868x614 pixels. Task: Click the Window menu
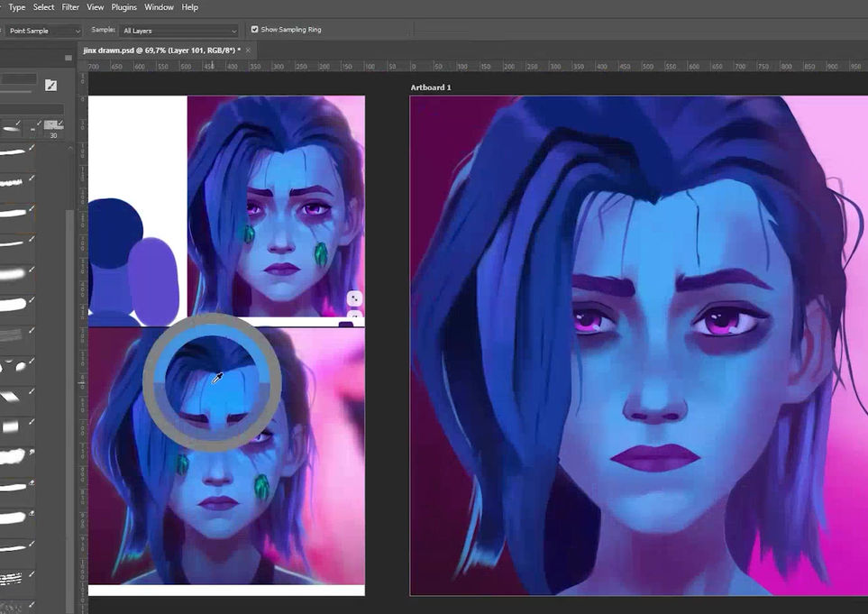click(x=160, y=7)
